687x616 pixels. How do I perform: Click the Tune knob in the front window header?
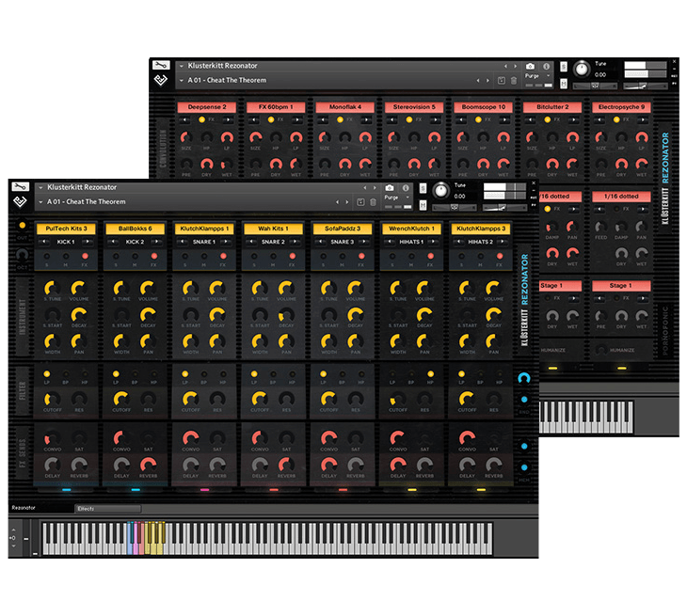440,190
